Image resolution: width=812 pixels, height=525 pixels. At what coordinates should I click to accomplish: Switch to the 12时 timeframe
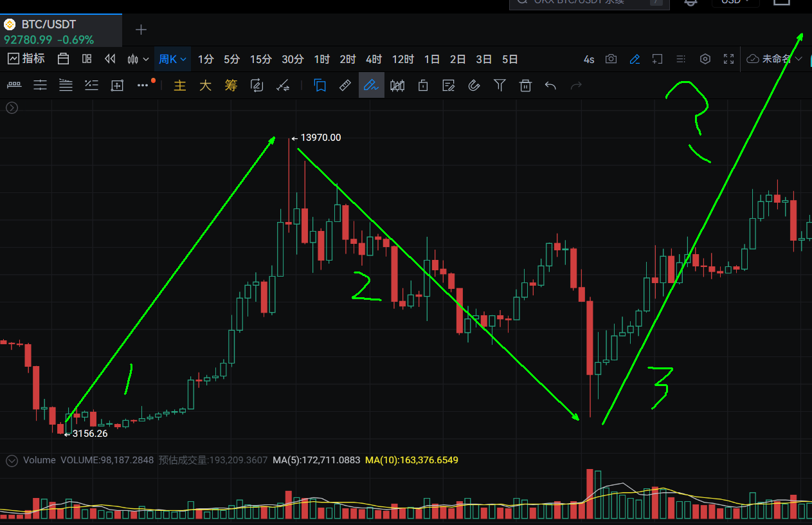pos(403,59)
